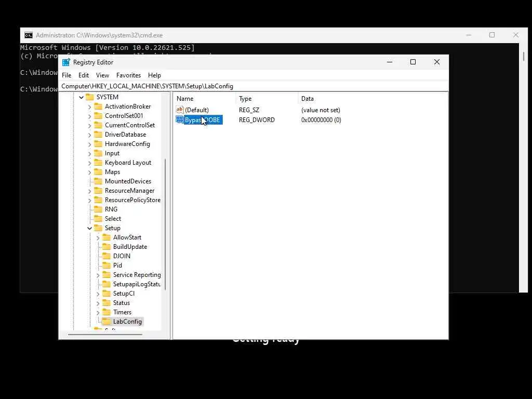This screenshot has height=399, width=532.
Task: Select the LabConfig folder icon
Action: 107,322
